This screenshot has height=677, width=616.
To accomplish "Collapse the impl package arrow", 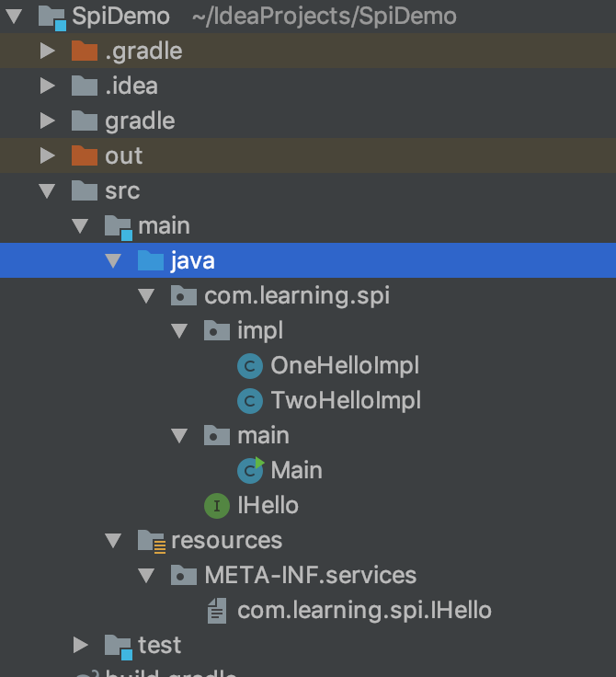I will click(179, 331).
